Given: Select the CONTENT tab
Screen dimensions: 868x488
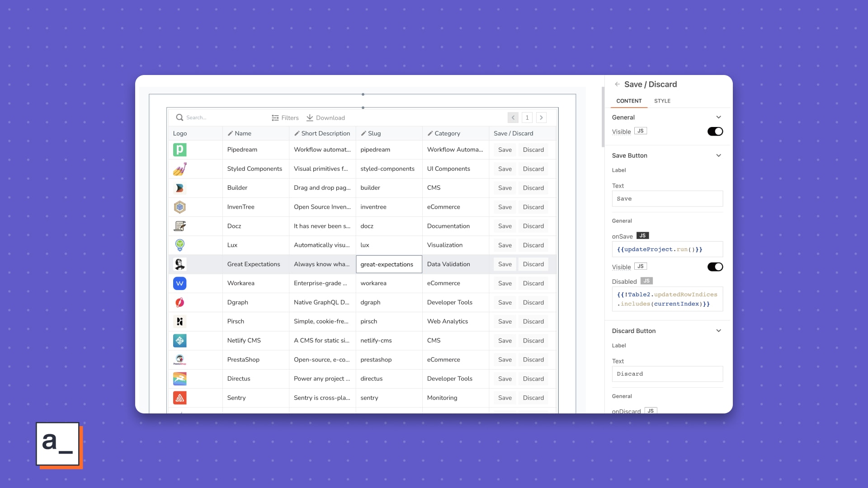Looking at the screenshot, I should tap(629, 101).
